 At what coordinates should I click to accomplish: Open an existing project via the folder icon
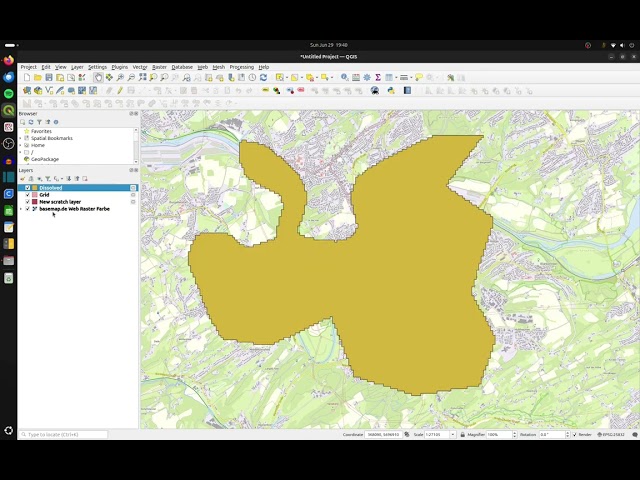[x=38, y=78]
